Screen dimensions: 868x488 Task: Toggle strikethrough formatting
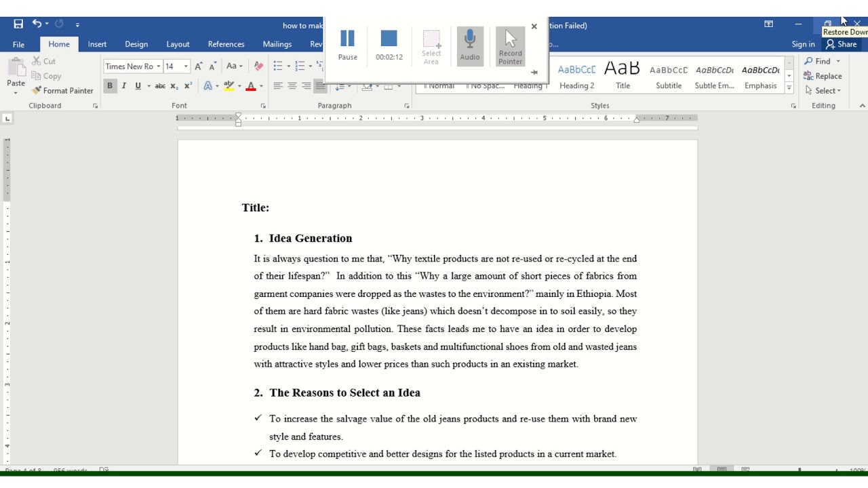pos(160,86)
